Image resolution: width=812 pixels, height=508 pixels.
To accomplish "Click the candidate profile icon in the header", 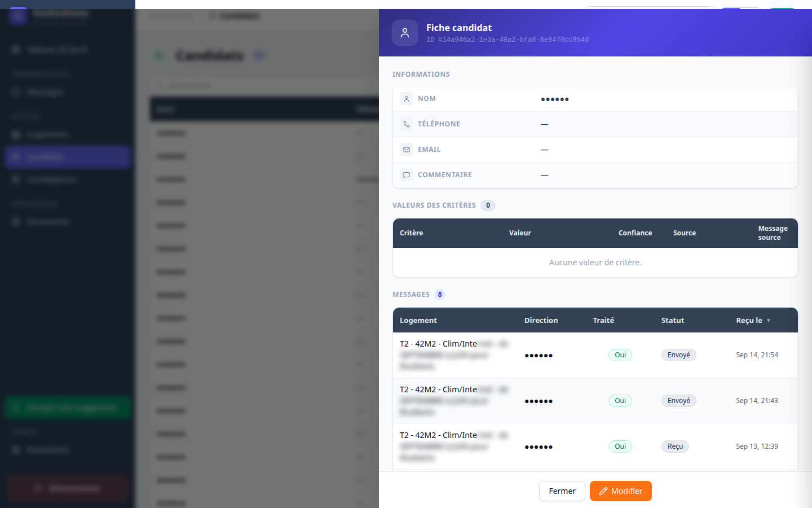I will (405, 33).
